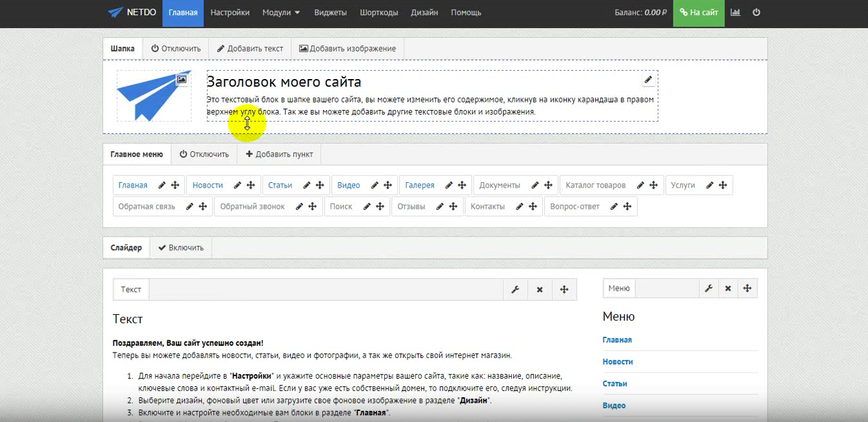Click Добавить пункт in main menu panel
The image size is (868, 422).
point(279,155)
